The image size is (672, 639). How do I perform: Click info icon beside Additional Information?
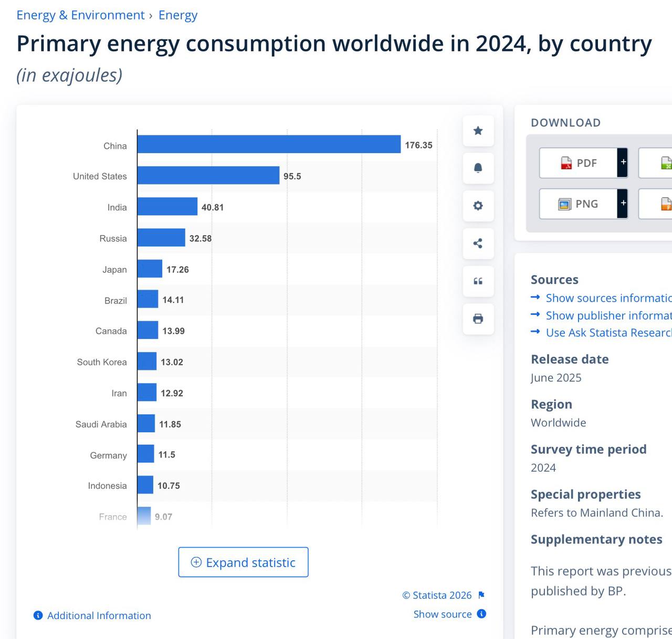(x=38, y=615)
